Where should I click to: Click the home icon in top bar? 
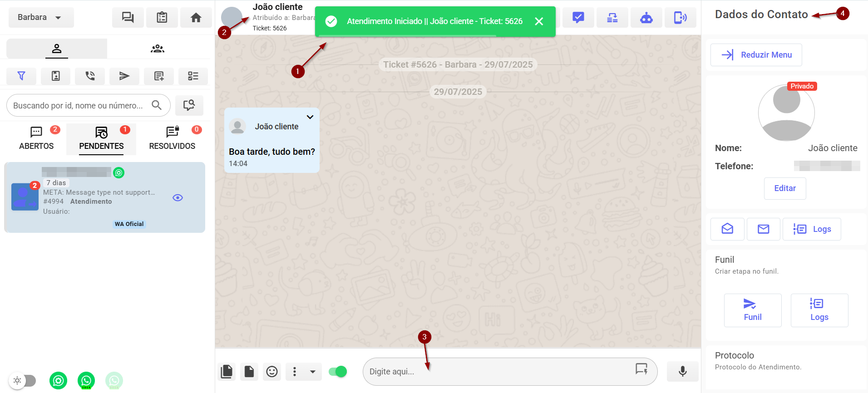(x=196, y=18)
